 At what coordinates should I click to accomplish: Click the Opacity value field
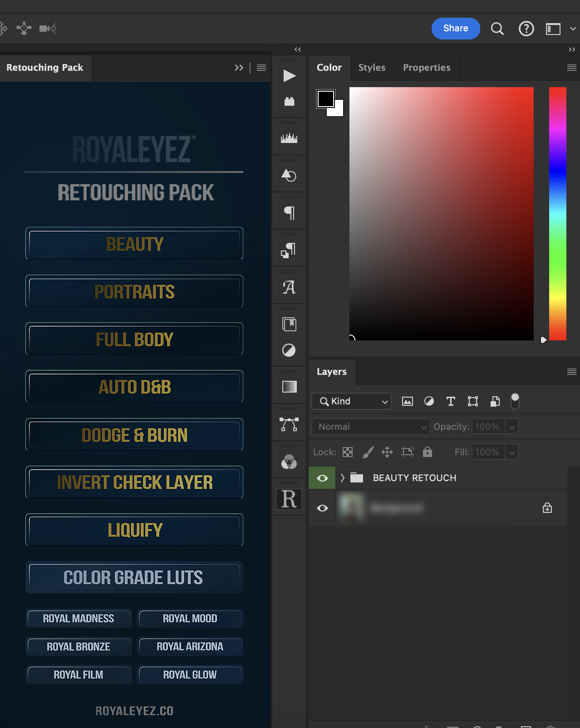(488, 427)
